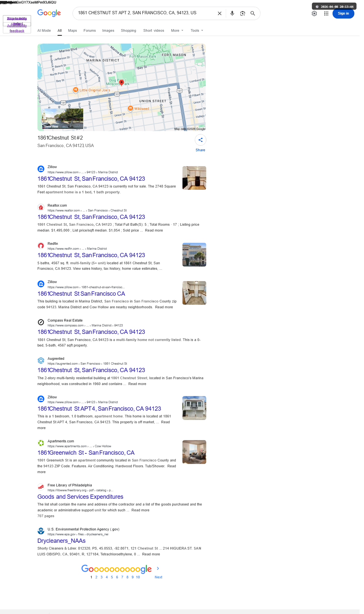Clear the search box with the X icon
The height and width of the screenshot is (614, 364).
(x=220, y=13)
